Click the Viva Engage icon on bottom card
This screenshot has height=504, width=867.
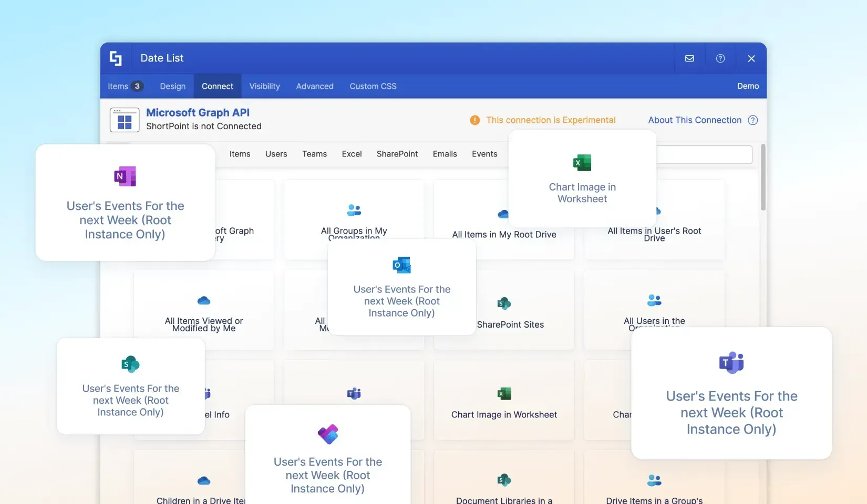tap(328, 434)
